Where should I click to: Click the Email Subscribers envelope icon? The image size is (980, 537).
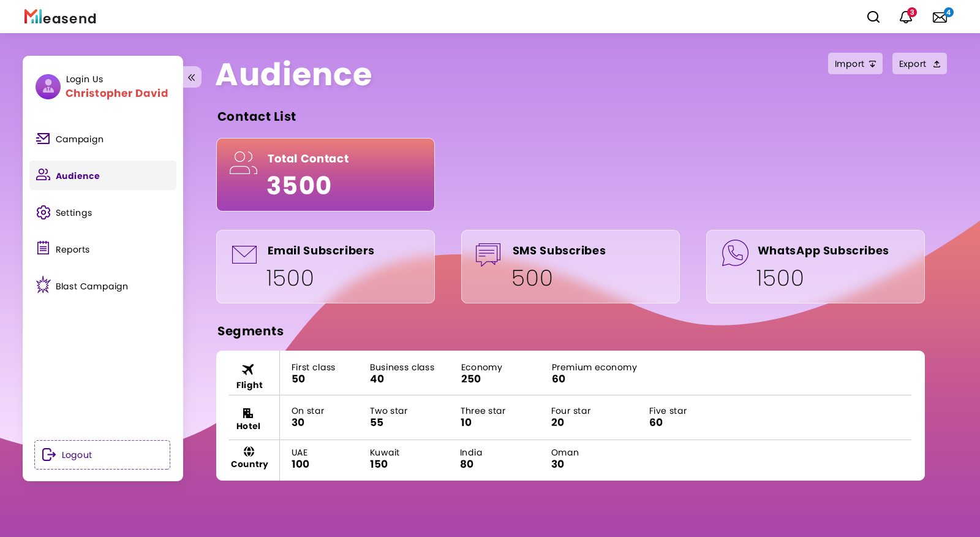click(x=244, y=254)
